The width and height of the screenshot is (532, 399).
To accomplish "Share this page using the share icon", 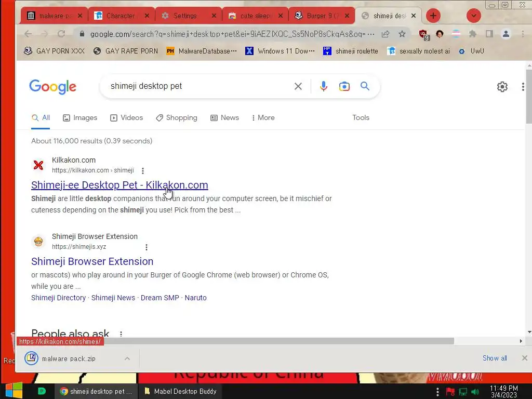I will (385, 34).
